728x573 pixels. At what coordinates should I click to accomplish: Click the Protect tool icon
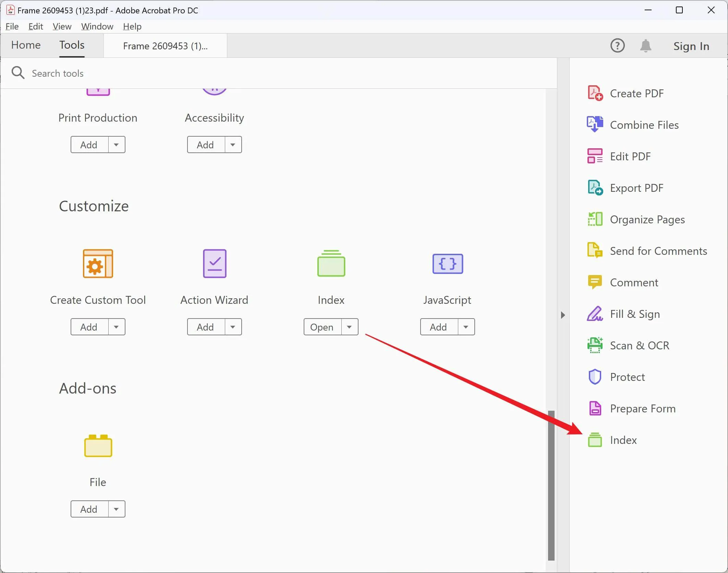[595, 376]
